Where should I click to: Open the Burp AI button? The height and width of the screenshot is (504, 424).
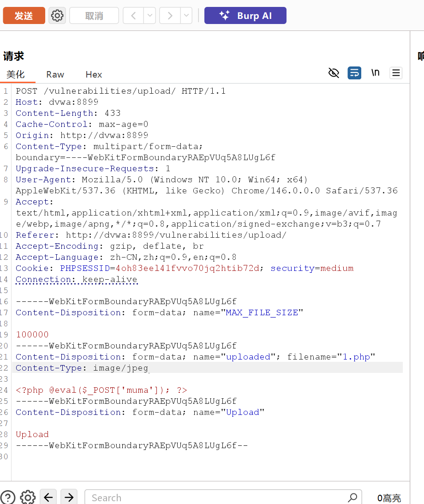coord(245,15)
